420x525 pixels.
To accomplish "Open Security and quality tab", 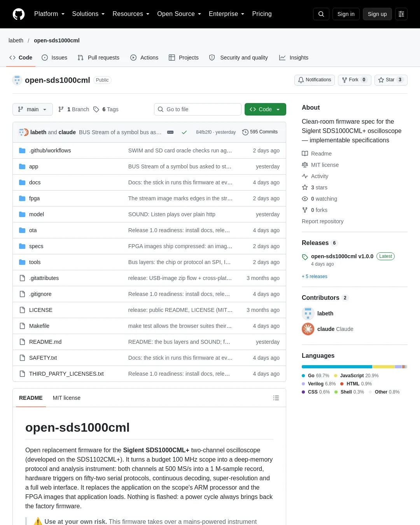I will pyautogui.click(x=238, y=58).
